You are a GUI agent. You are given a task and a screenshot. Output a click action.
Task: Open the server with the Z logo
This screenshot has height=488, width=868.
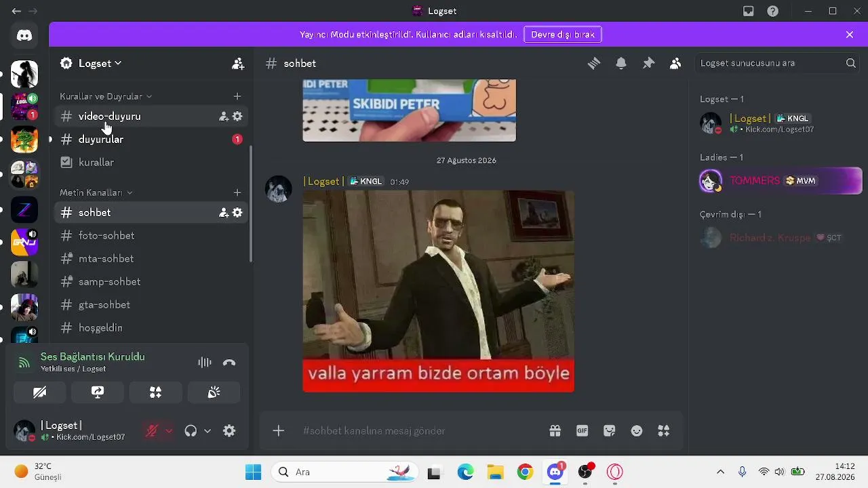24,210
